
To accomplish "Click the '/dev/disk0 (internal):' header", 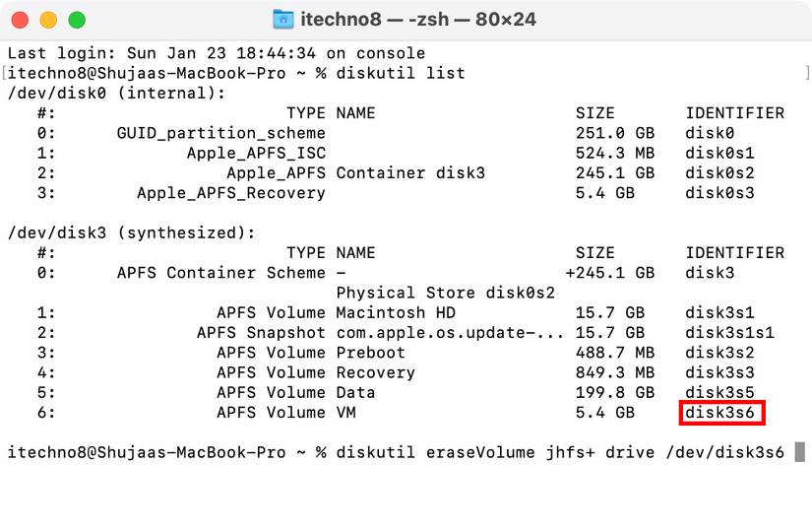I will click(116, 94).
